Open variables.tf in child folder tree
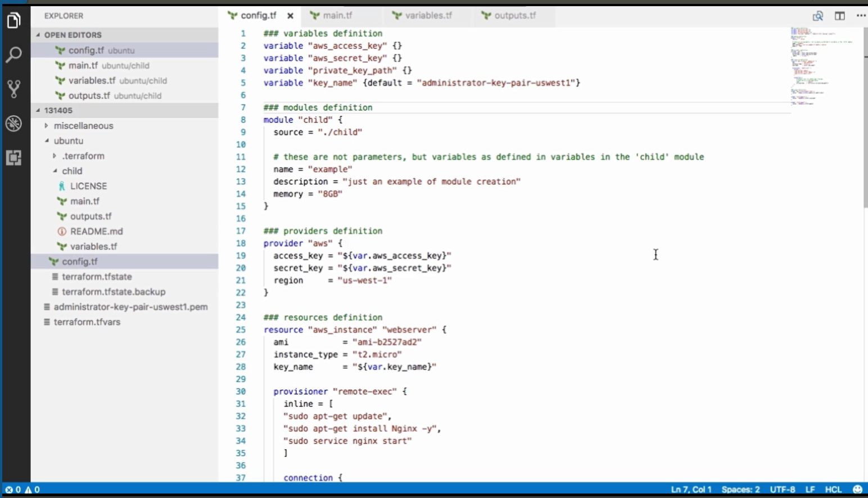Image resolution: width=868 pixels, height=498 pixels. coord(124,247)
